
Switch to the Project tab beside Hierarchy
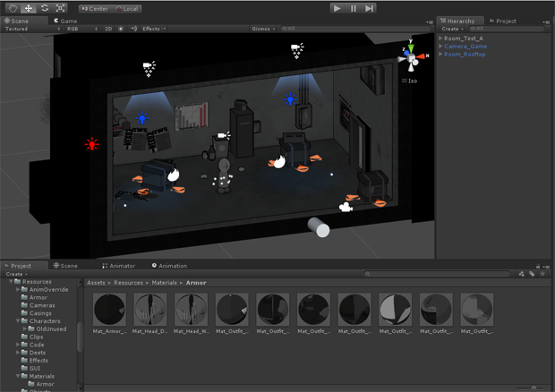502,21
